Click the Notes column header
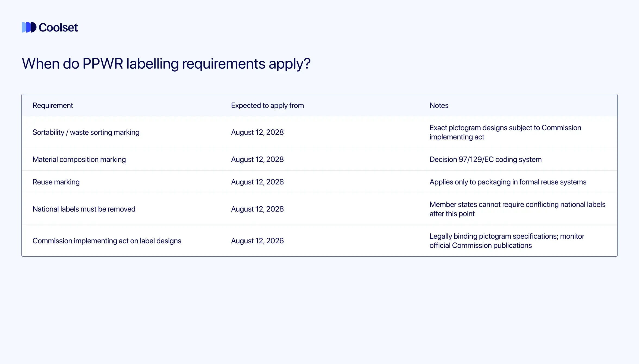The width and height of the screenshot is (639, 364). 439,106
